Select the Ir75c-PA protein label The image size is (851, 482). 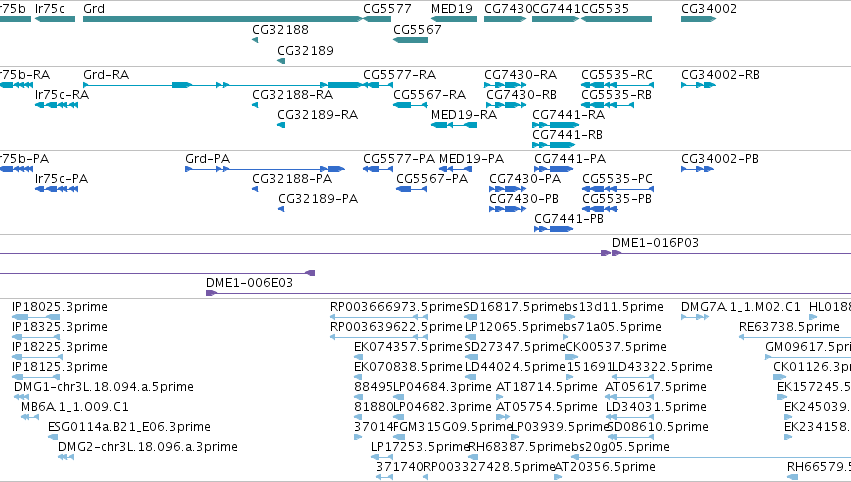click(x=61, y=179)
